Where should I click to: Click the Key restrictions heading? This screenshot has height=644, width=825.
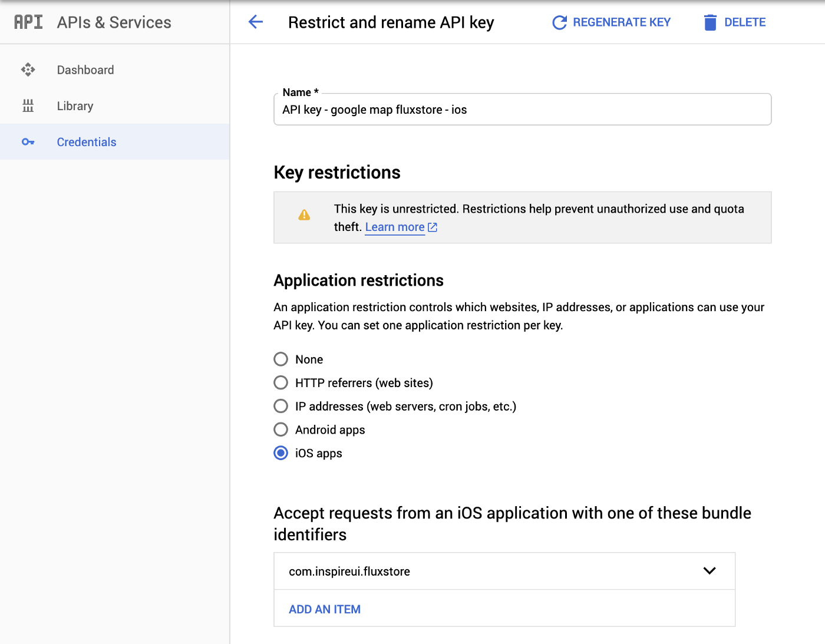(337, 173)
